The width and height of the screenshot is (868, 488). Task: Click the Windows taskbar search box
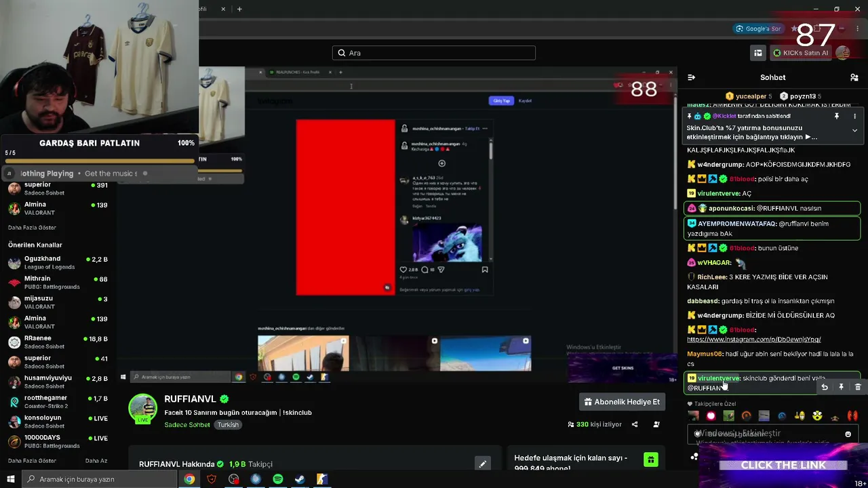[x=98, y=479]
